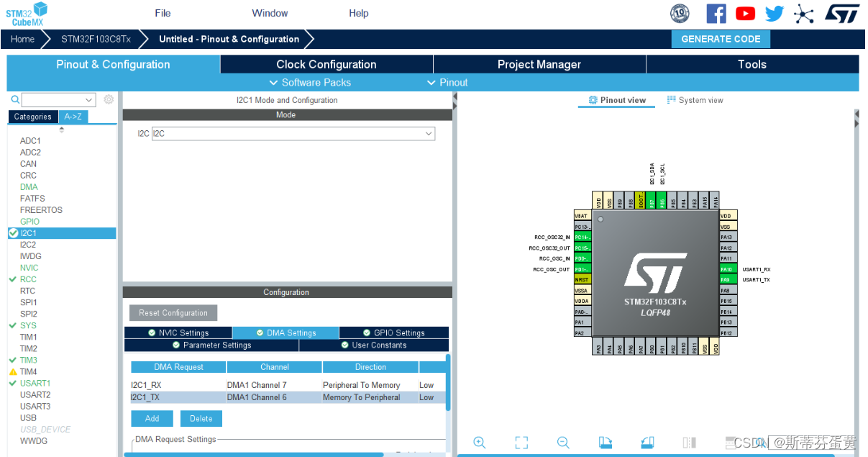The height and width of the screenshot is (457, 868).
Task: Click the flip chip view icon
Action: pos(689,443)
